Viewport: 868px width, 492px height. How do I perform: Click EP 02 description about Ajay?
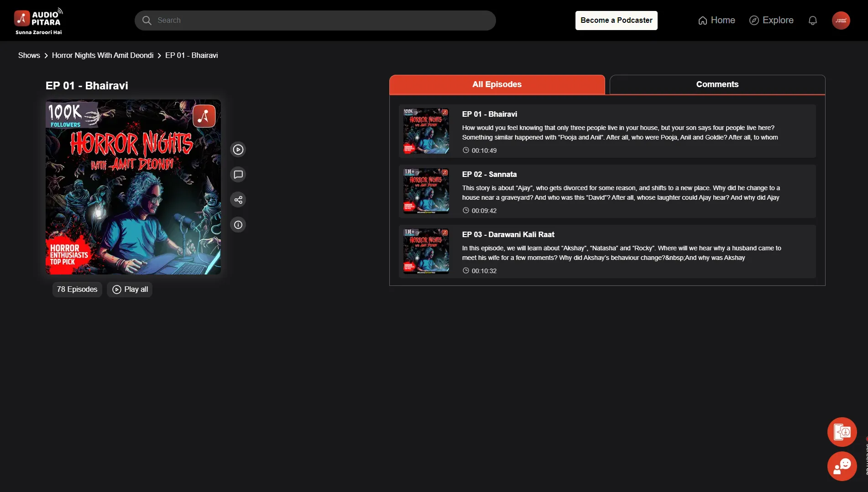[x=621, y=193]
